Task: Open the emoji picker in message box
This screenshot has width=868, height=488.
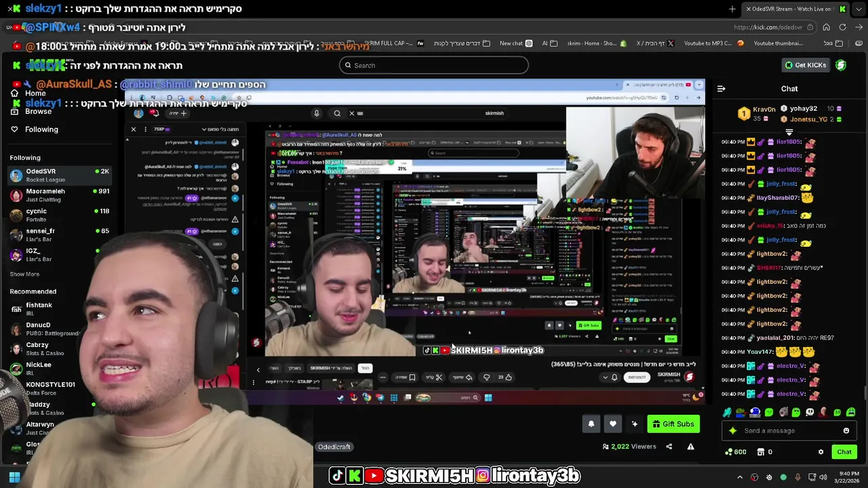Action: tap(846, 430)
